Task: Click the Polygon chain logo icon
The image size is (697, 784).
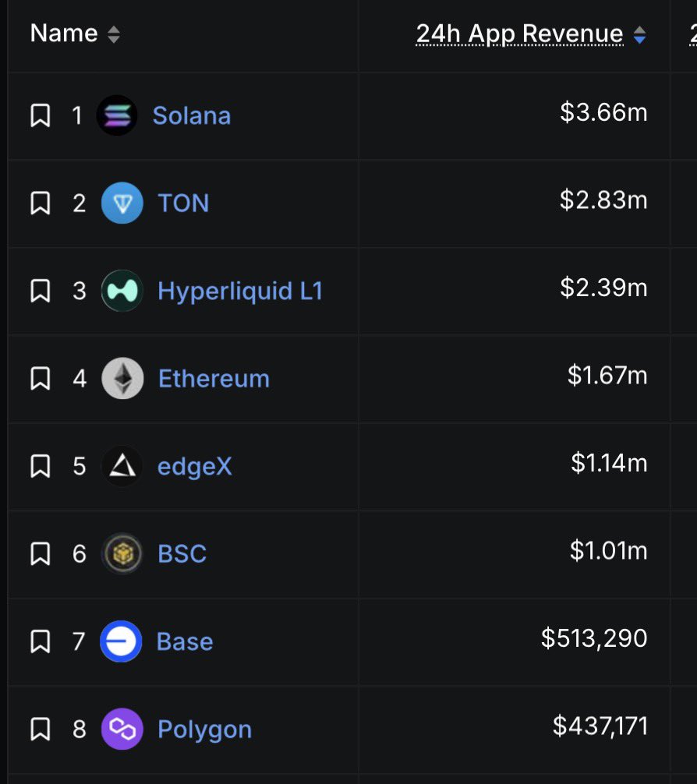Action: tap(122, 729)
